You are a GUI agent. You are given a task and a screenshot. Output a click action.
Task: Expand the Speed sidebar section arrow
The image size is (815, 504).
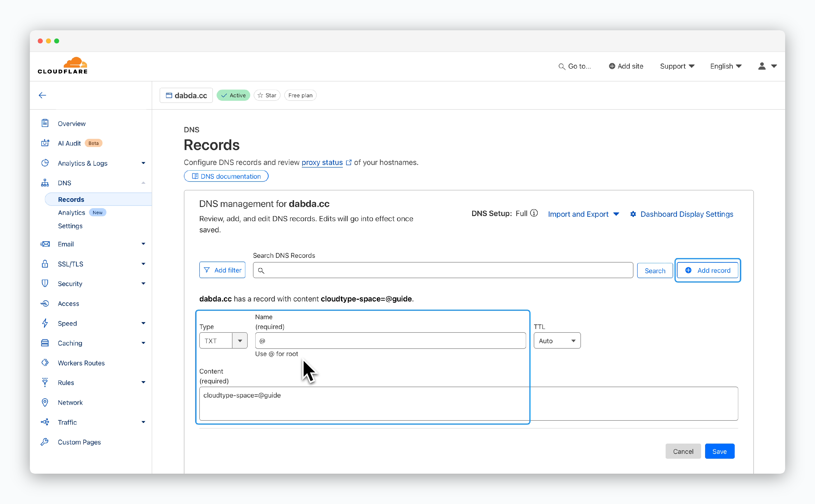point(143,323)
